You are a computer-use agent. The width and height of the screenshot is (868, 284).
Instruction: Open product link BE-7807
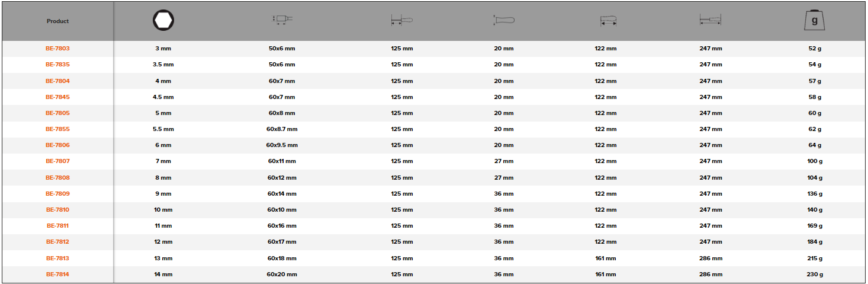tap(57, 161)
